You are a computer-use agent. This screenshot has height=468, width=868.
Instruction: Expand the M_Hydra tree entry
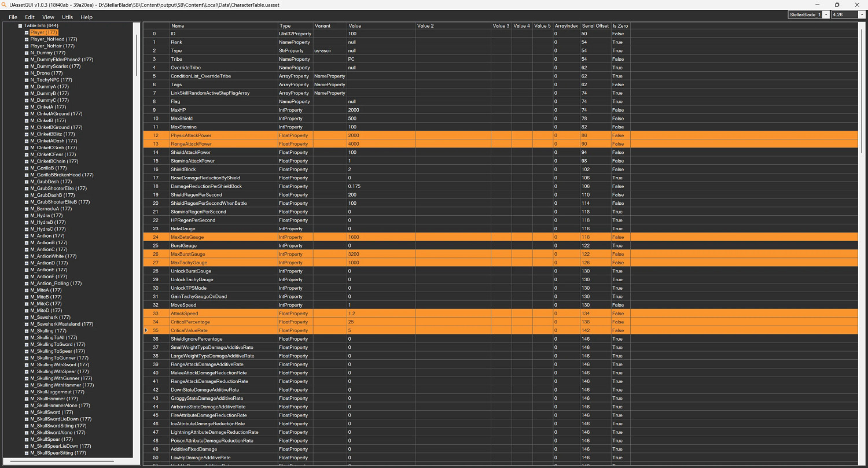pos(27,216)
